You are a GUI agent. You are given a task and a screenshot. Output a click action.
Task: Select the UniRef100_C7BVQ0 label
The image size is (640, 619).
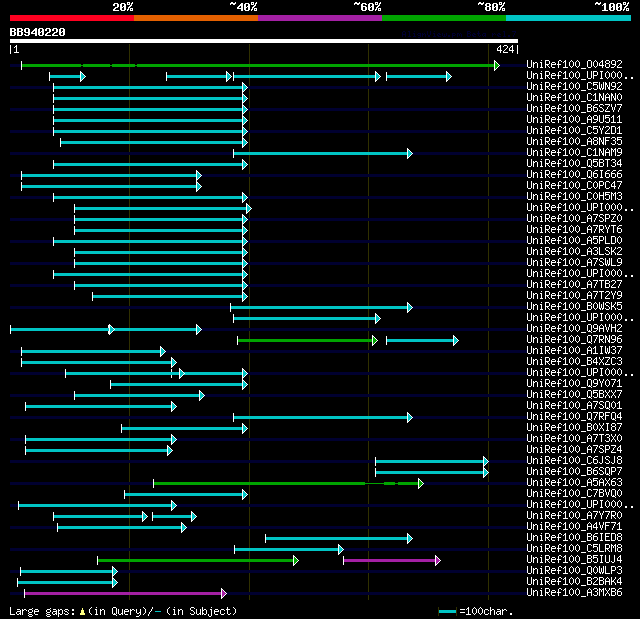(574, 494)
